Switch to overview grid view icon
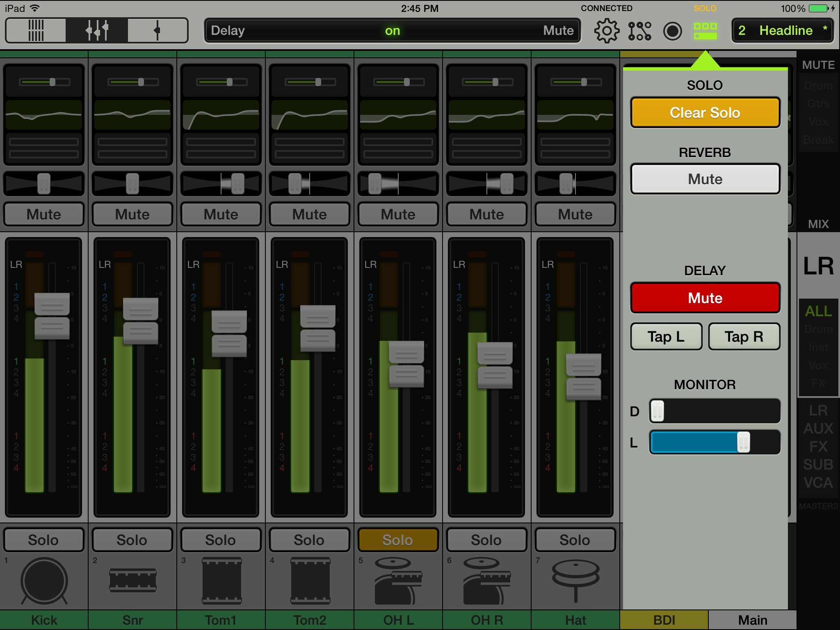The image size is (840, 630). tap(36, 30)
